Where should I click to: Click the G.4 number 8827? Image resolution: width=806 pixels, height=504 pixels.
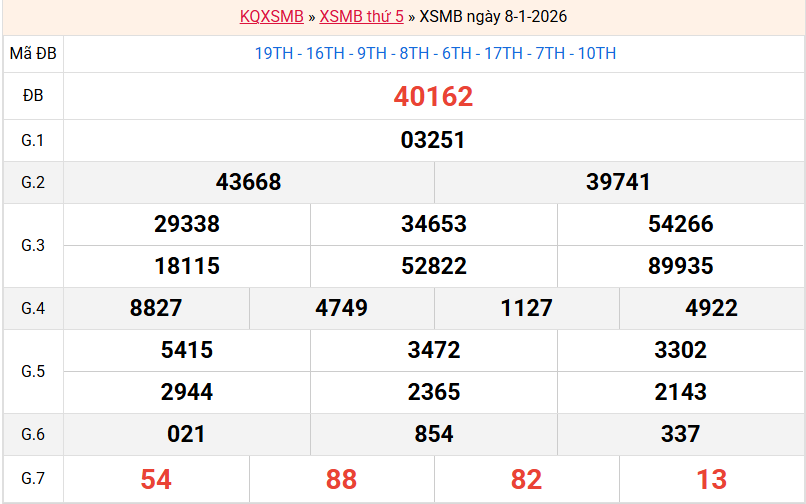(156, 308)
